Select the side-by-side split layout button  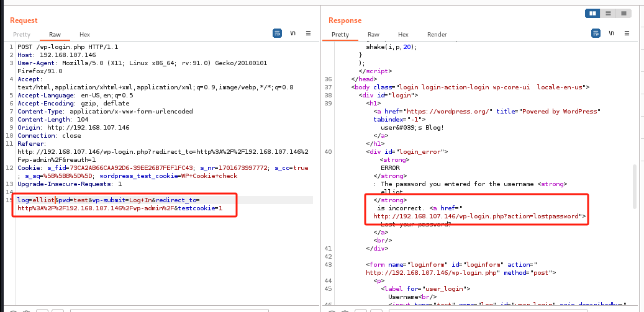coord(592,14)
